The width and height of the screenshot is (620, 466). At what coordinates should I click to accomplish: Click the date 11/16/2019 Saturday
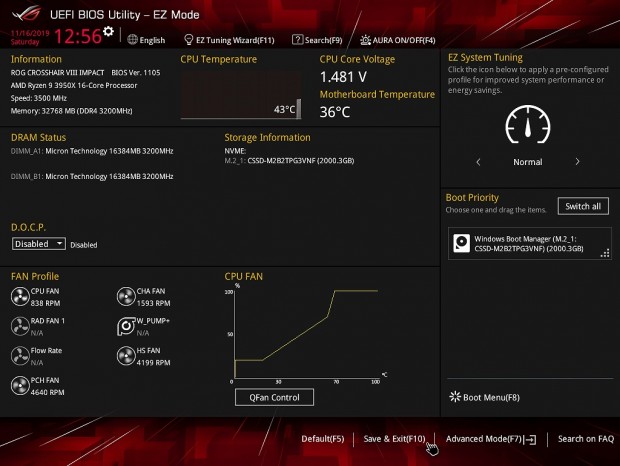click(30, 37)
